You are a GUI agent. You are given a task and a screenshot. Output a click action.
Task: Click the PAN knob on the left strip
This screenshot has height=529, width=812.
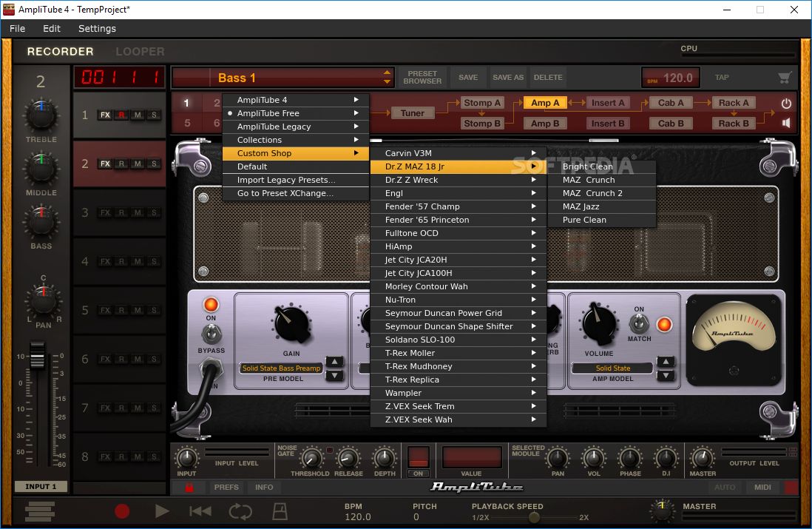click(x=44, y=300)
